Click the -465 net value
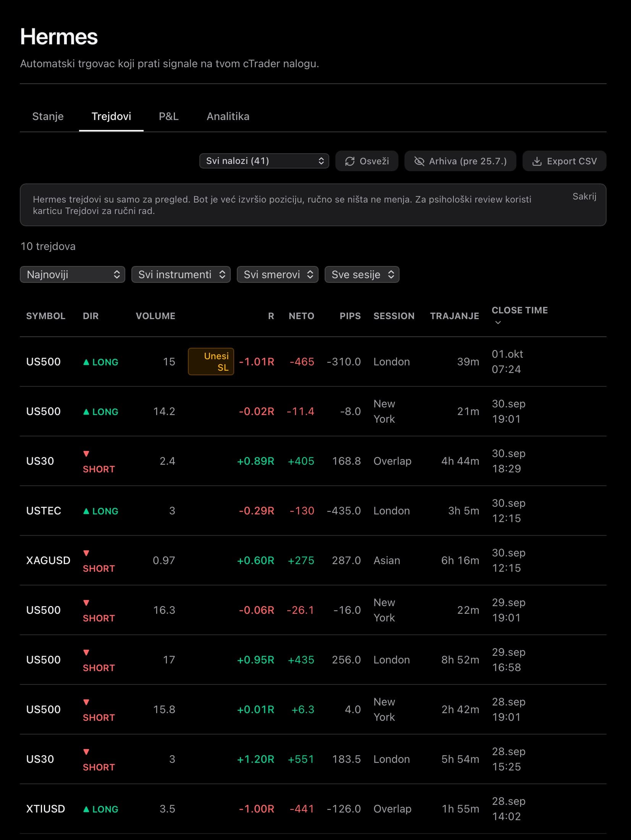The height and width of the screenshot is (840, 631). point(302,362)
